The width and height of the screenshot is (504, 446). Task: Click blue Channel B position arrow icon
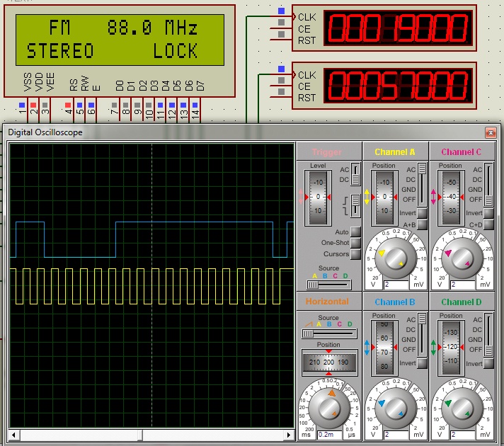[367, 348]
